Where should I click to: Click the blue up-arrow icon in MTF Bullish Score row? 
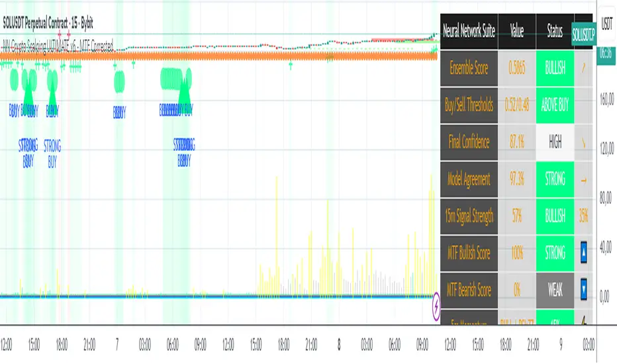click(x=583, y=253)
